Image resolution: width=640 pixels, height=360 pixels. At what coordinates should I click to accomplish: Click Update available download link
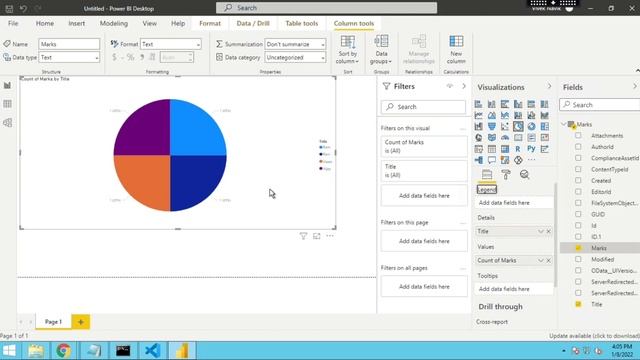click(x=594, y=336)
